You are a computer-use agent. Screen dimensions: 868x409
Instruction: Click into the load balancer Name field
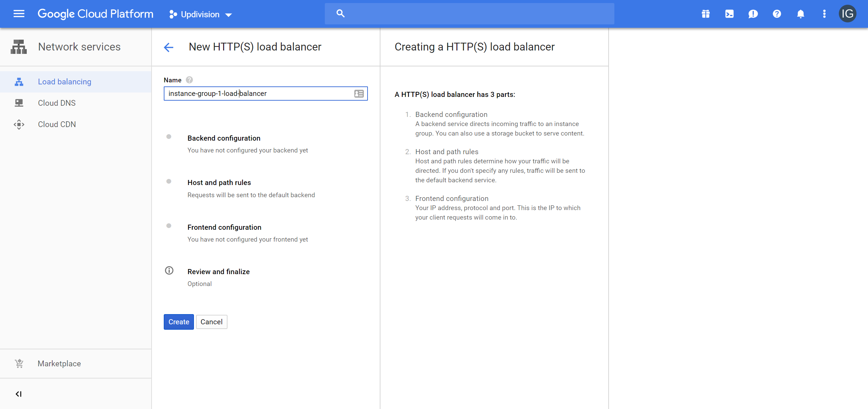coord(265,94)
